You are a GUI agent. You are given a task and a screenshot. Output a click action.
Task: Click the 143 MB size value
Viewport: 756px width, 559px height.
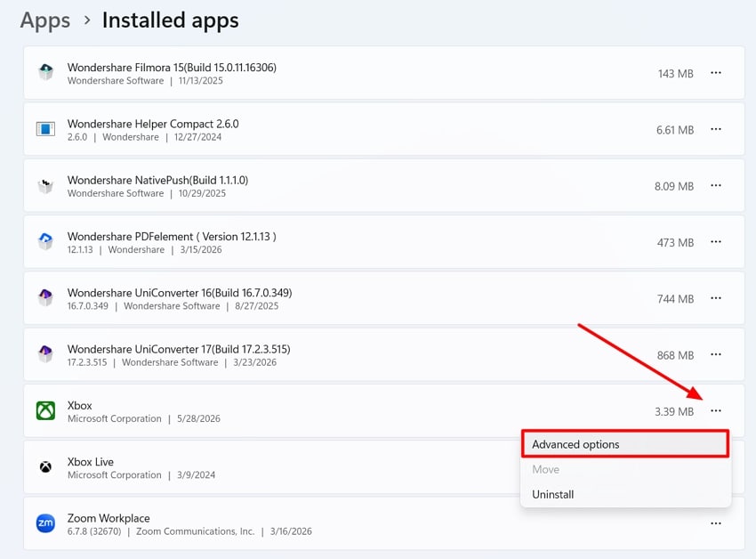[675, 74]
